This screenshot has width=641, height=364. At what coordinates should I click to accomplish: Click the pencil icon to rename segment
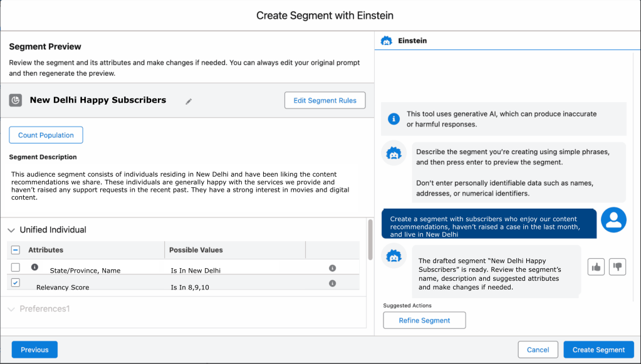coord(189,101)
